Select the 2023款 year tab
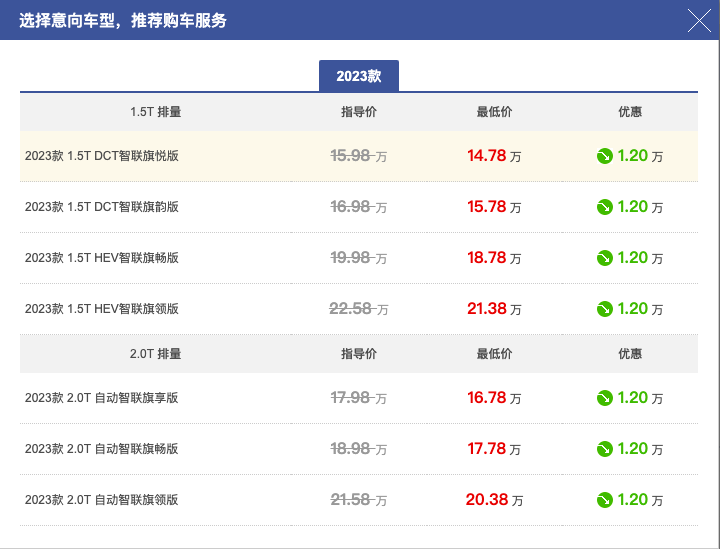The width and height of the screenshot is (720, 549). coord(359,76)
